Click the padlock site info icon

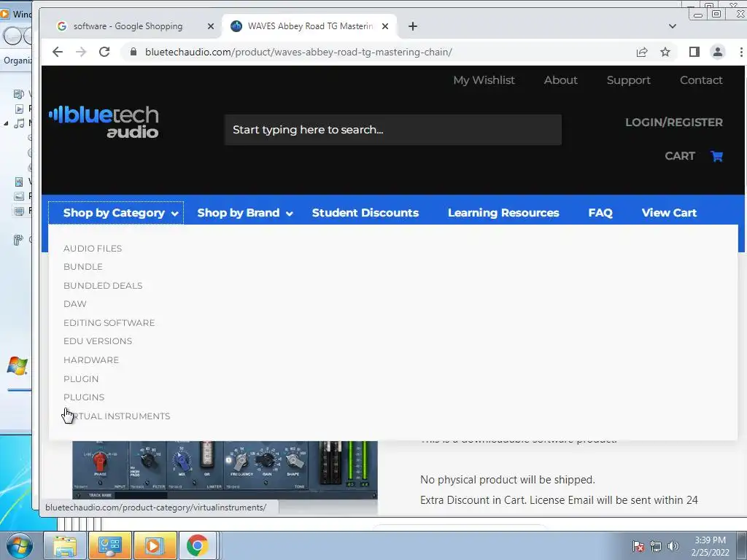pos(133,52)
